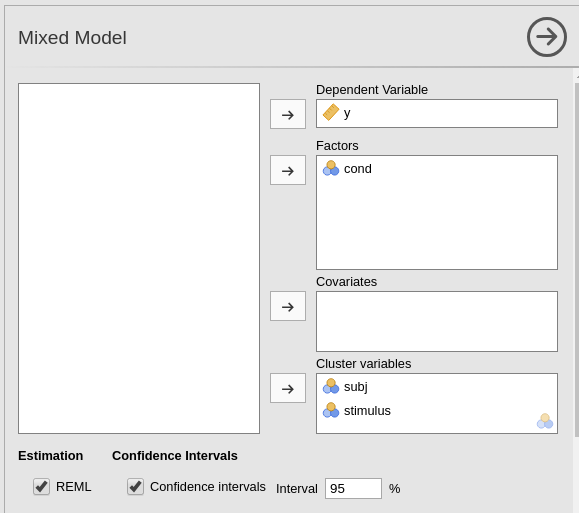The width and height of the screenshot is (579, 513).
Task: Click faded nominal type icon in Cluster box
Action: [545, 421]
